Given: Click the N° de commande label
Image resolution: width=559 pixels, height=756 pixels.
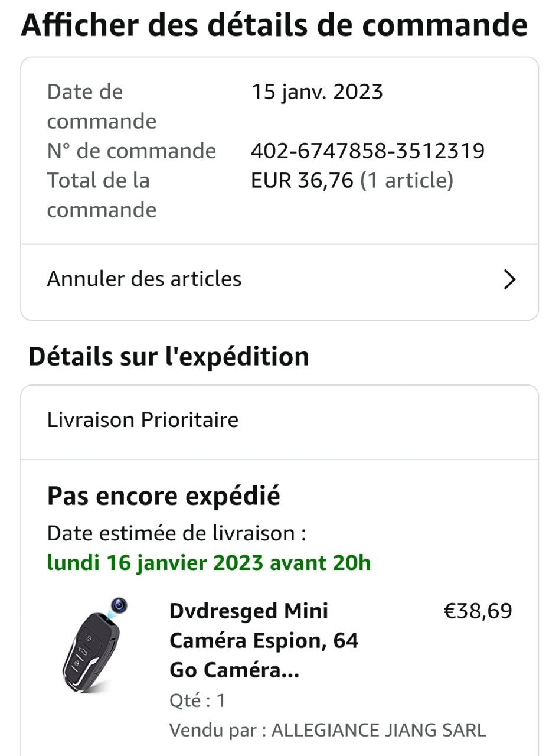Looking at the screenshot, I should click(131, 151).
